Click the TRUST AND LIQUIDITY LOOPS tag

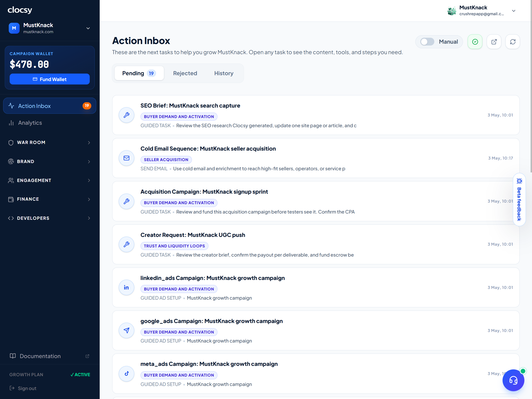[174, 246]
